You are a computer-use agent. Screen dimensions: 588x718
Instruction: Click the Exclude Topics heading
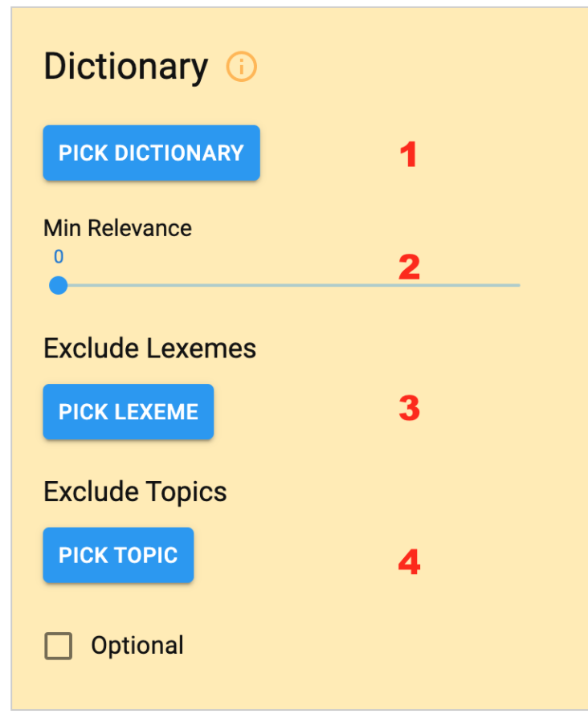135,492
